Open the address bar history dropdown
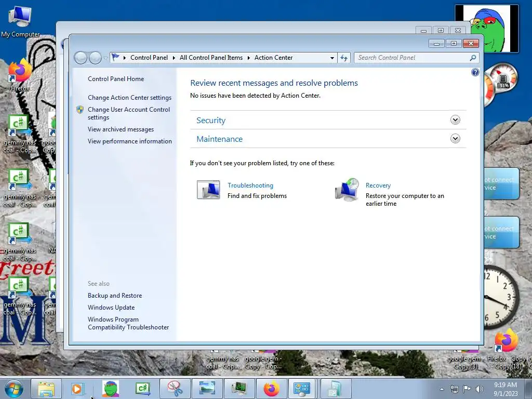 (x=332, y=58)
